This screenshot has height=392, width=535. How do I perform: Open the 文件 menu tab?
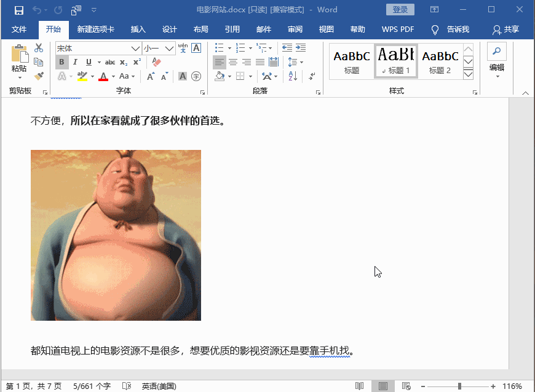[x=19, y=29]
